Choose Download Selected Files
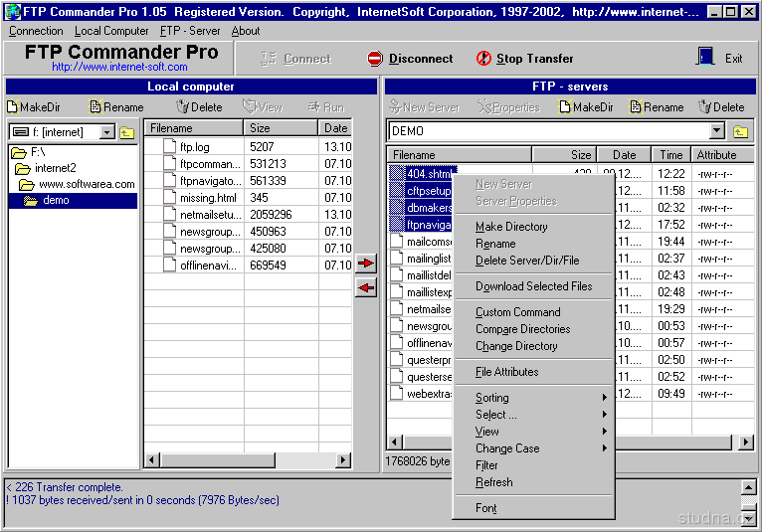762x532 pixels. tap(533, 286)
